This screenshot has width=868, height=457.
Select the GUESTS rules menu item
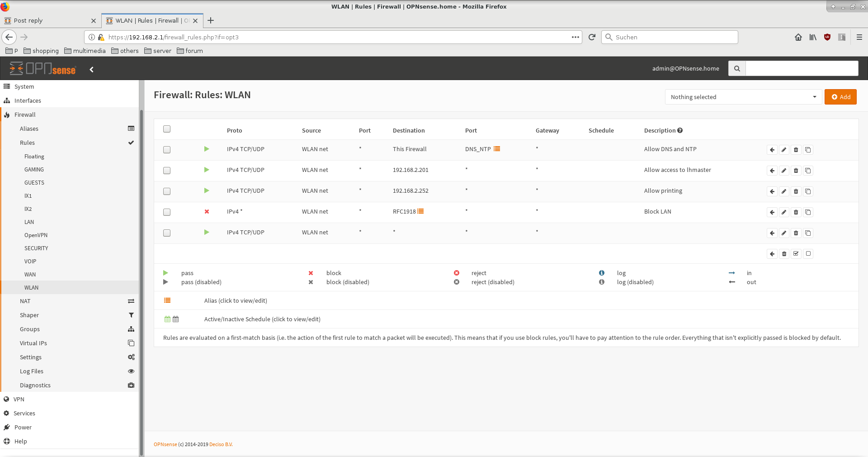coord(34,183)
